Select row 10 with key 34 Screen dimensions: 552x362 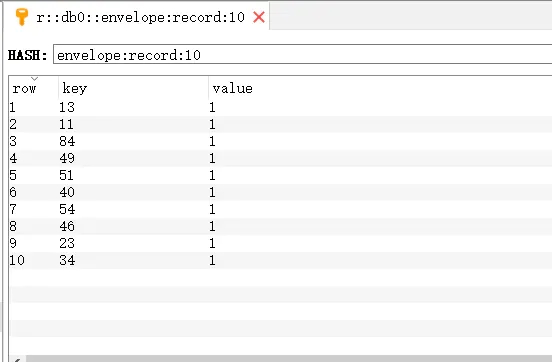(x=281, y=260)
